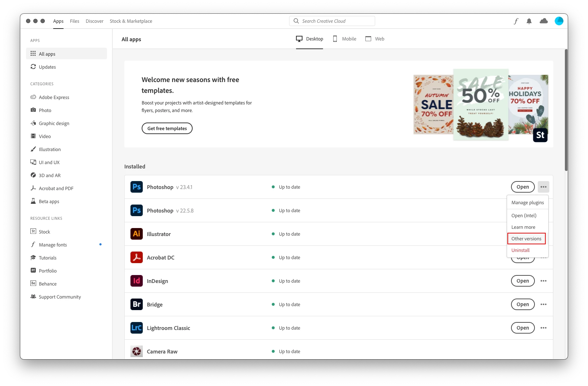
Task: Click the Photoshop v 22.5.8 app icon
Action: [x=137, y=210]
